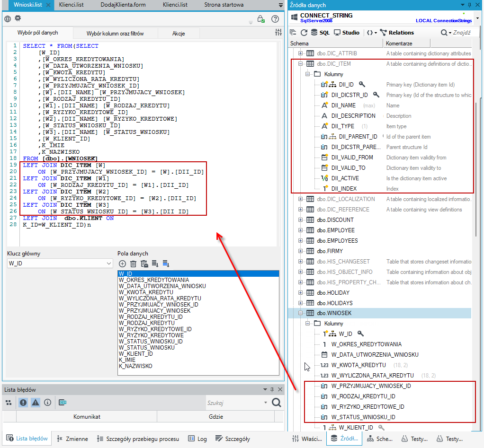The width and height of the screenshot is (484, 448).
Task: Select the DII_NAME column in the schema tree
Action: click(343, 105)
